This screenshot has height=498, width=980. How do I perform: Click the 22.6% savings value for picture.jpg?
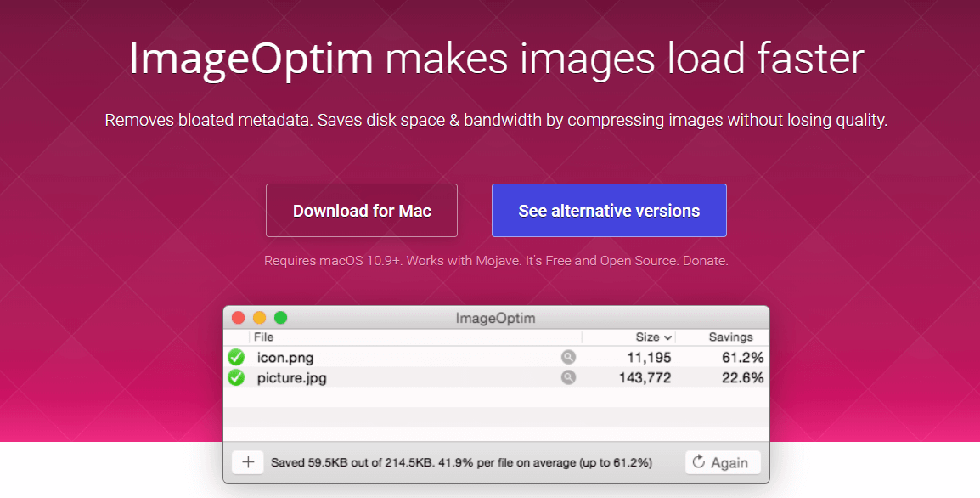tap(742, 378)
